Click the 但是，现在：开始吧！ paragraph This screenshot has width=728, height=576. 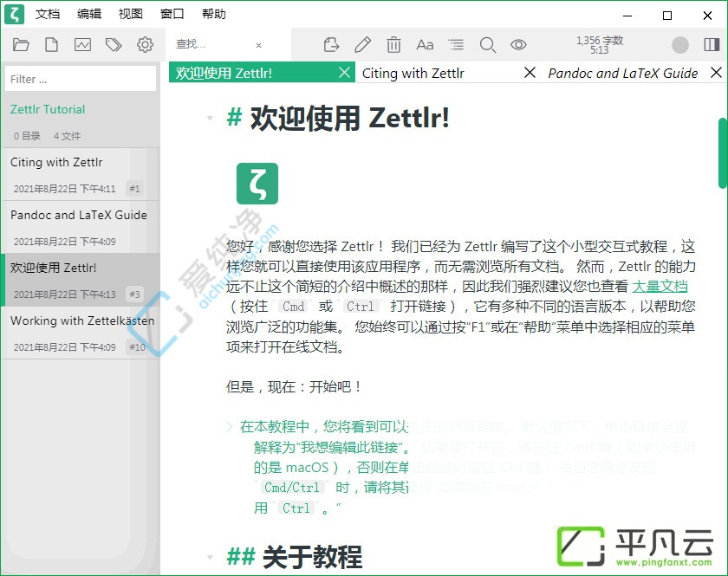point(294,386)
